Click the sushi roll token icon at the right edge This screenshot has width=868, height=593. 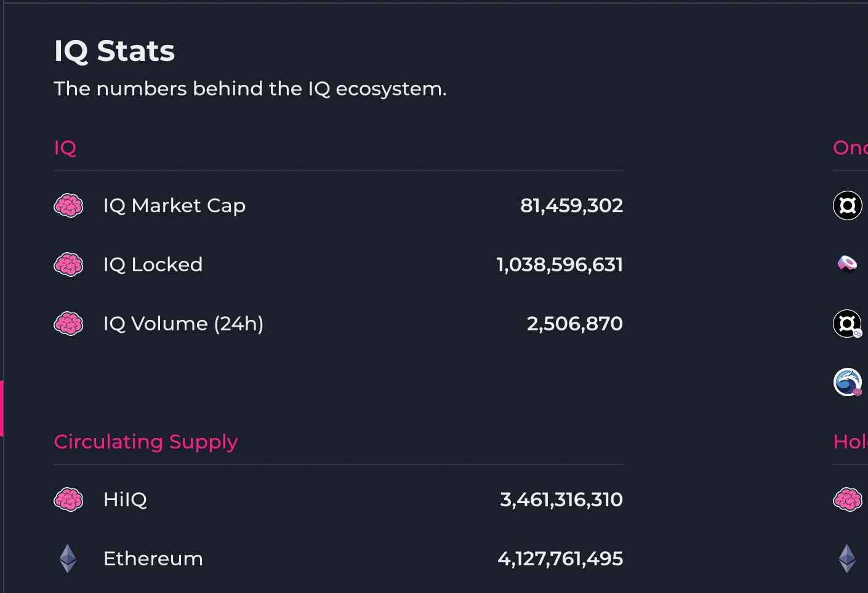coord(848,264)
